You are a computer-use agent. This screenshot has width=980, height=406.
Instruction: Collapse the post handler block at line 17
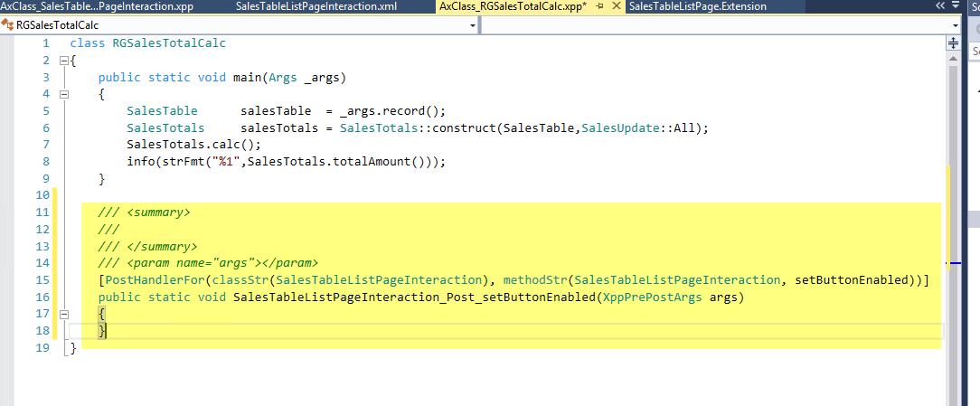pyautogui.click(x=63, y=314)
